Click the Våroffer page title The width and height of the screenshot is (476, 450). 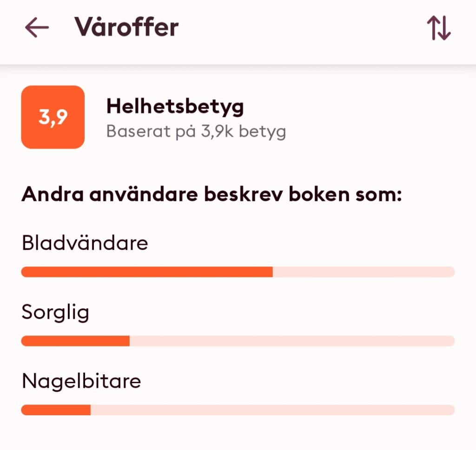126,27
